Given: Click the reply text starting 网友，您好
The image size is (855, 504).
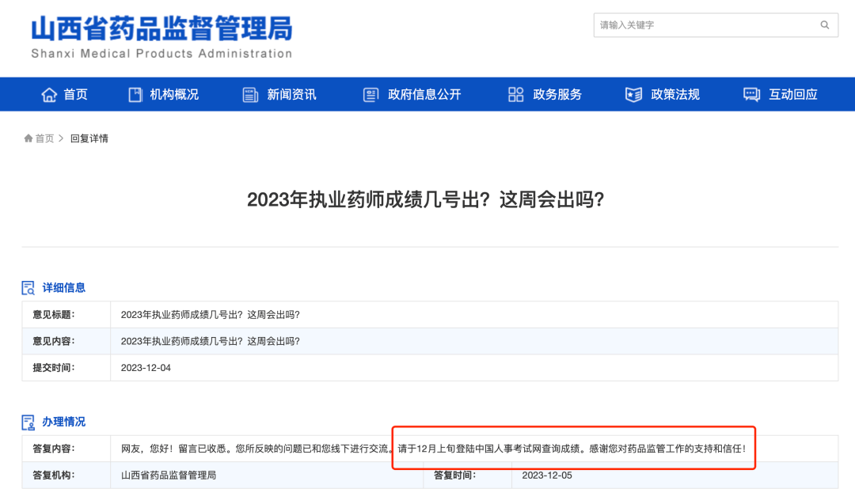Looking at the screenshot, I should click(x=434, y=449).
